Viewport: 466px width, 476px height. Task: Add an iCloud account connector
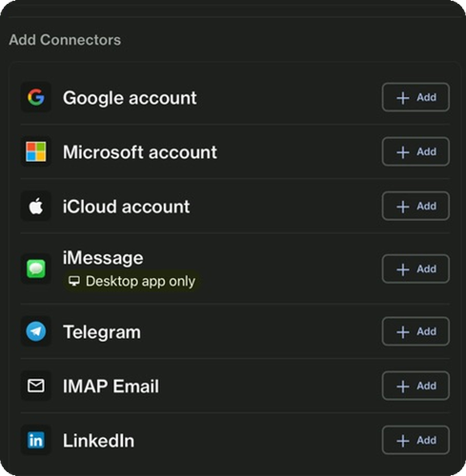tap(415, 207)
